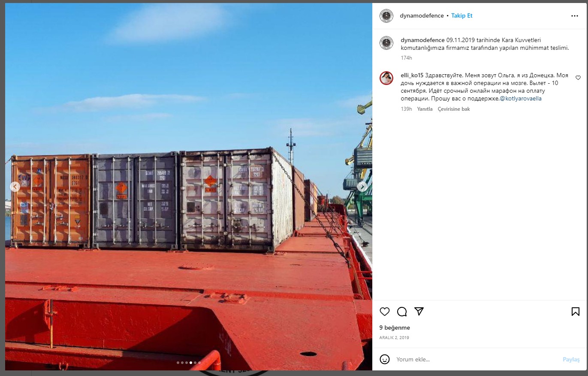Viewport: 588px width, 376px height.
Task: Open dynamodefence username in header
Action: point(422,16)
